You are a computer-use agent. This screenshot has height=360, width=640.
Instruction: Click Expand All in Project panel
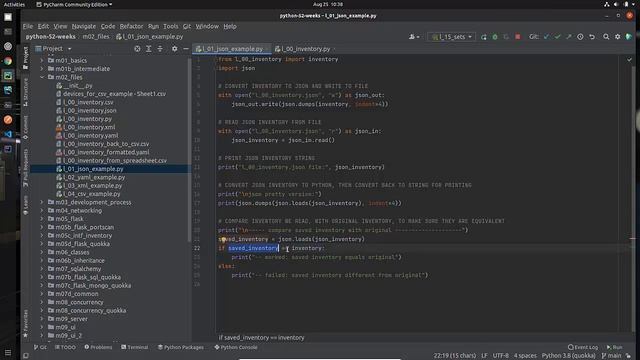[149, 49]
